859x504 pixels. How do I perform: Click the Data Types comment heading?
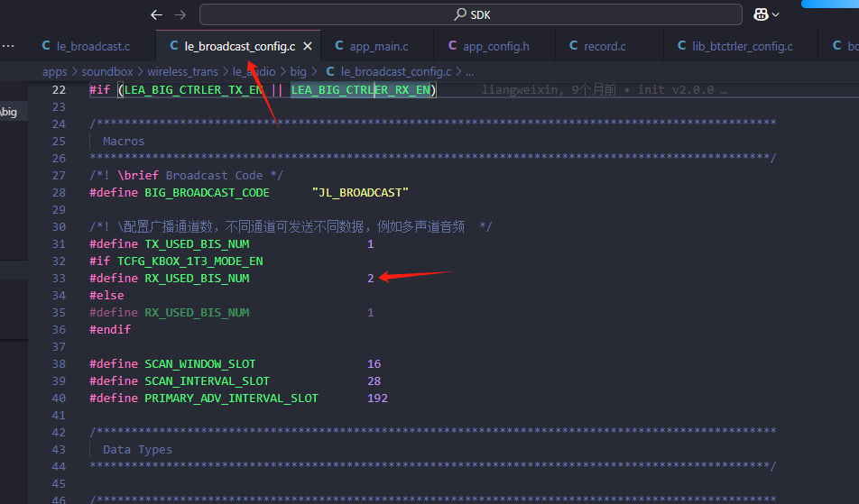137,450
